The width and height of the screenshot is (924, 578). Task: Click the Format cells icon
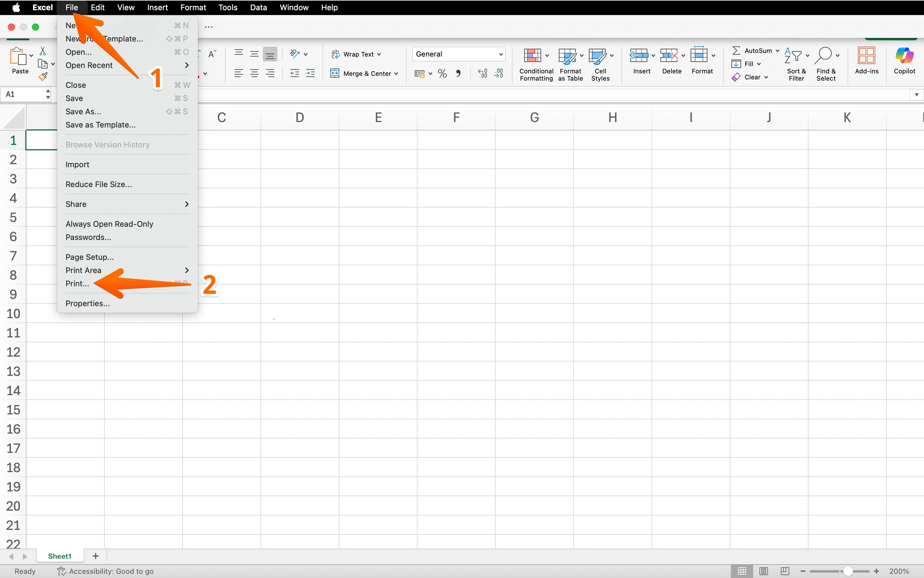699,55
